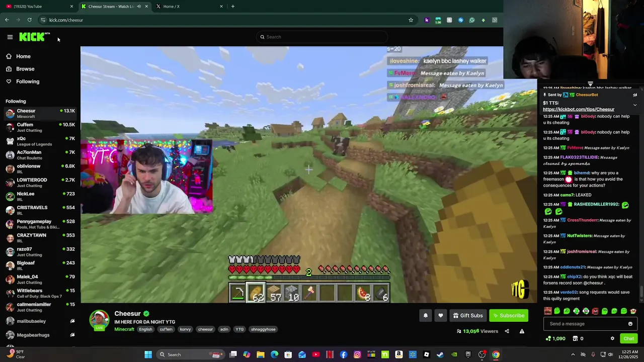
Task: Click the share stream icon
Action: tap(507, 331)
